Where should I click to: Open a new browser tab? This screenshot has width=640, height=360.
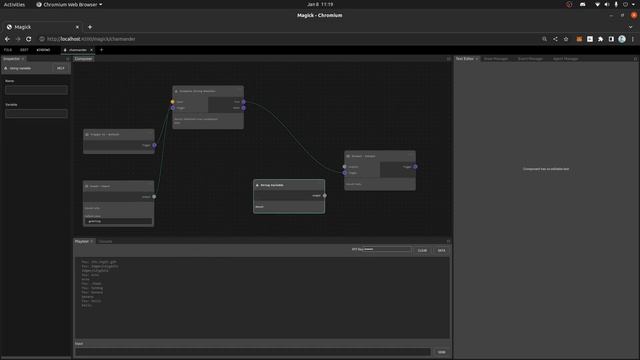(x=90, y=27)
